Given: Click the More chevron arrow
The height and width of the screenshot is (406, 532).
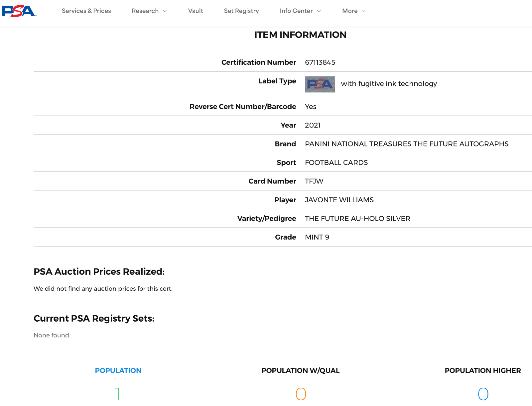Looking at the screenshot, I should pos(364,11).
